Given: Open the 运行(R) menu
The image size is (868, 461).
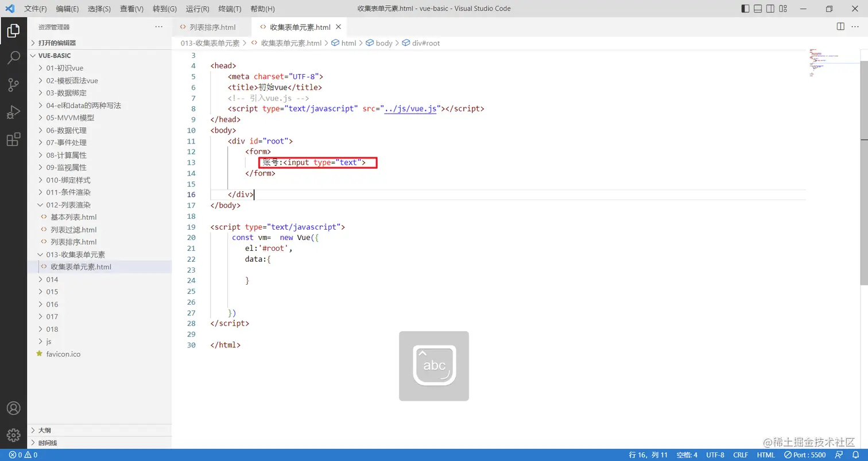Looking at the screenshot, I should [x=197, y=9].
